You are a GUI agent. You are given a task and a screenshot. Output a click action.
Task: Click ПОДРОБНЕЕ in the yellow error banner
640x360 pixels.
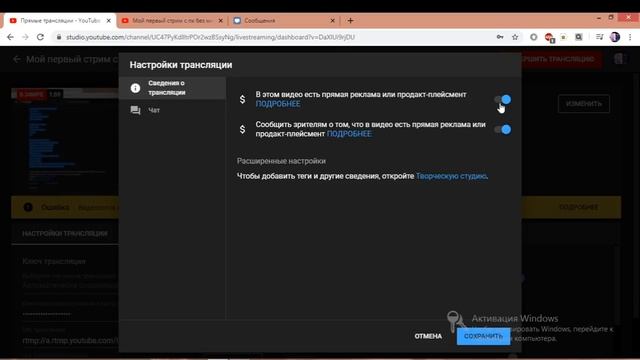[579, 207]
